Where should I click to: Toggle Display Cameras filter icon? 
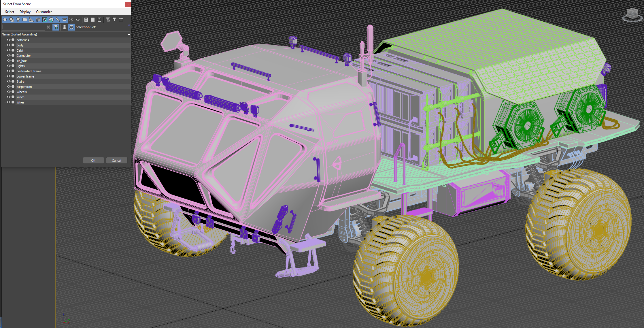[x=25, y=20]
